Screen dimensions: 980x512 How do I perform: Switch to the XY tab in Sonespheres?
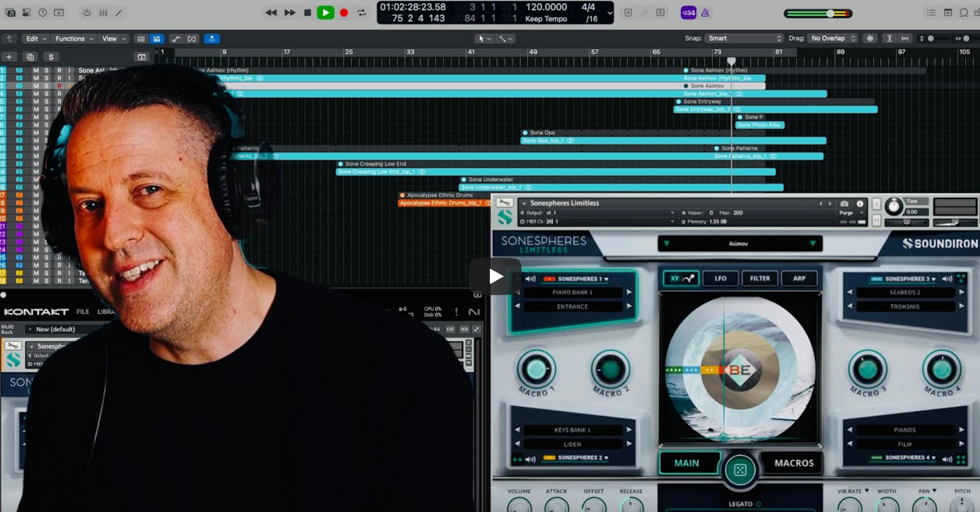point(681,278)
